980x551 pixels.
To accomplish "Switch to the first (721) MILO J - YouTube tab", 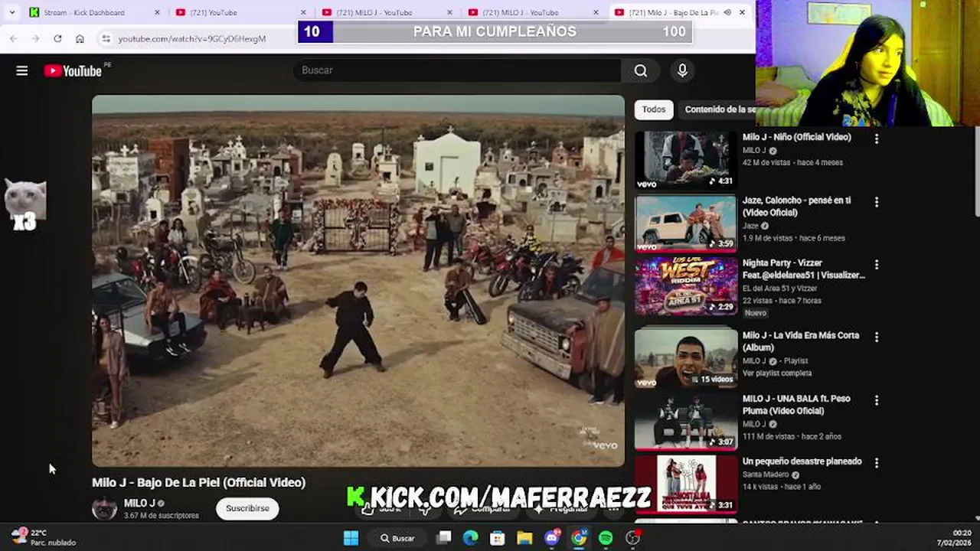I will click(x=375, y=12).
